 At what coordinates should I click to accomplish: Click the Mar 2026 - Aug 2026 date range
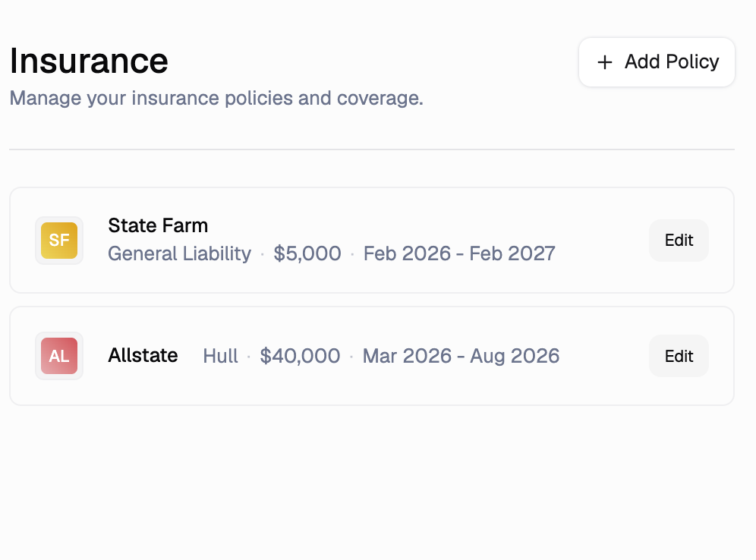[x=460, y=356]
